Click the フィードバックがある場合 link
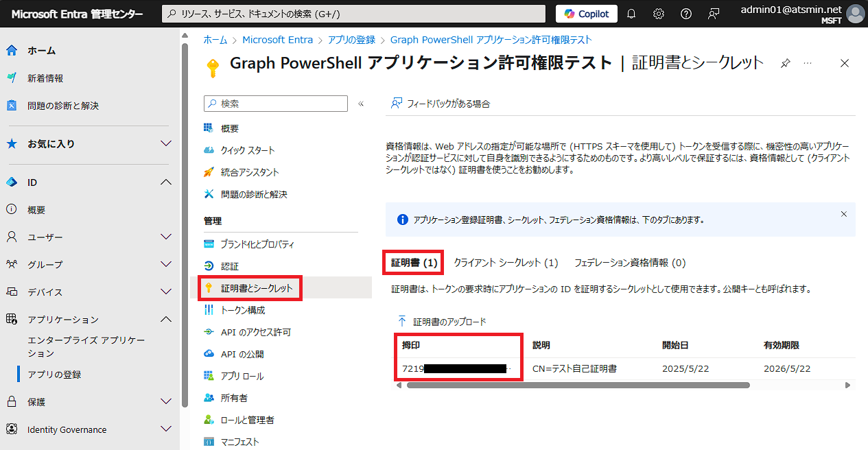This screenshot has width=868, height=450. [449, 102]
